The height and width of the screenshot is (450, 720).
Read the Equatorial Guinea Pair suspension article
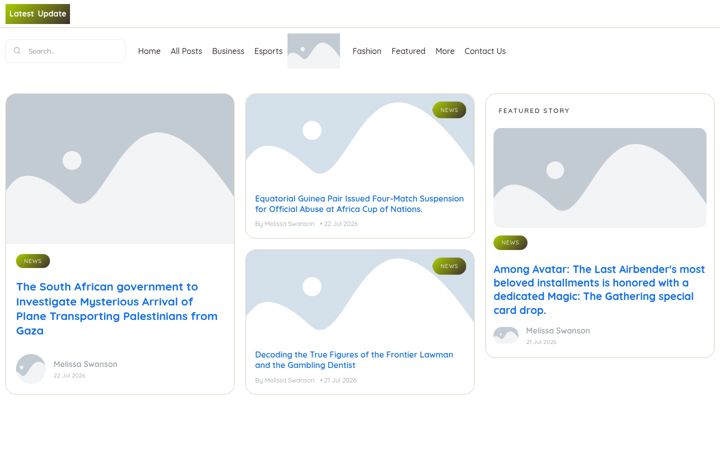coord(360,204)
